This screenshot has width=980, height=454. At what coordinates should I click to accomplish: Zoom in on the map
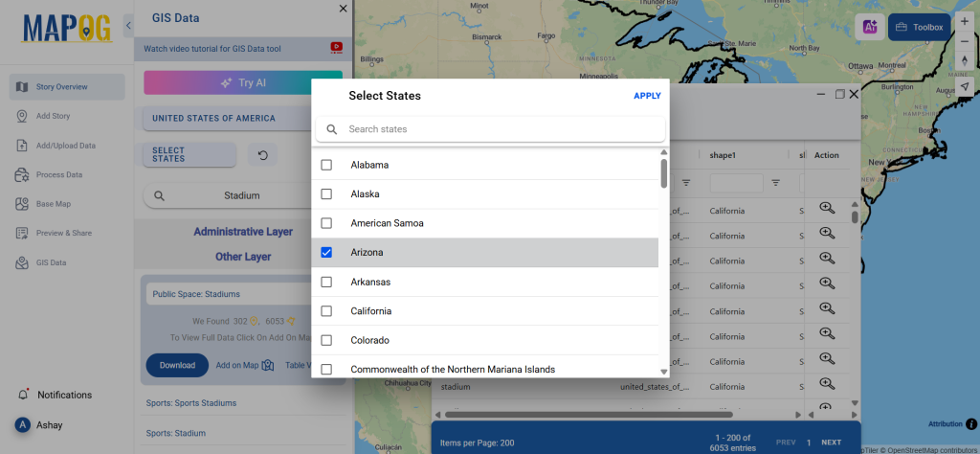965,21
